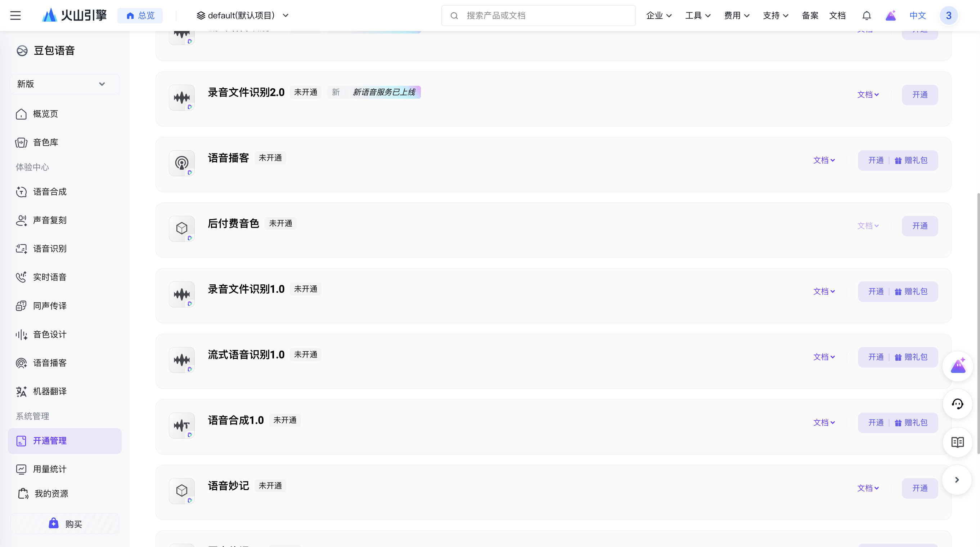Click the 语音播客 podcast card icon
This screenshot has width=980, height=547.
click(x=182, y=163)
